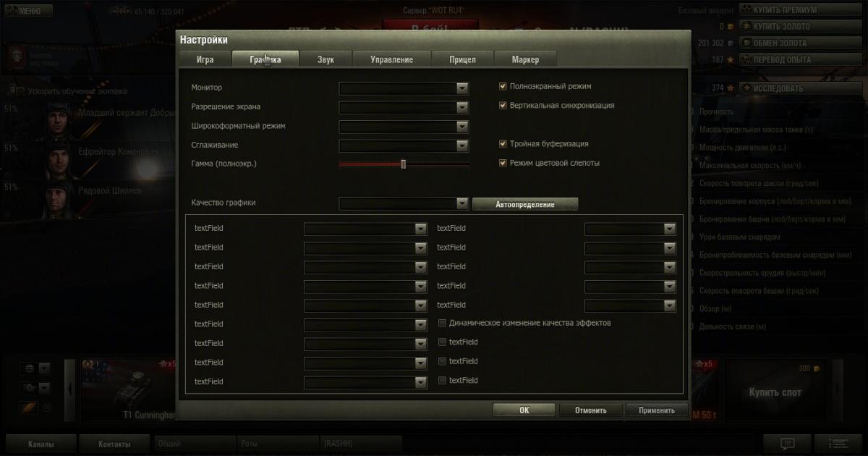Toggle Вертикальная синхронизация checkbox
This screenshot has height=456, width=868.
click(503, 105)
